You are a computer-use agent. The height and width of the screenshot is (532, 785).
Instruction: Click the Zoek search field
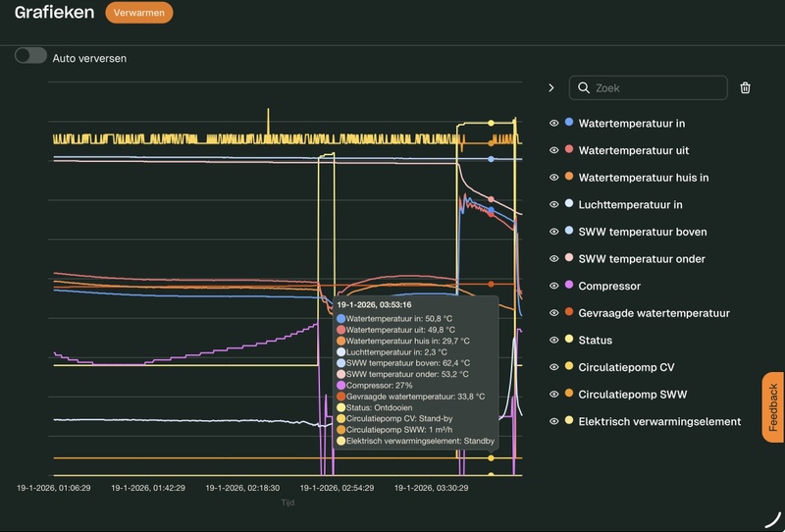tap(655, 88)
